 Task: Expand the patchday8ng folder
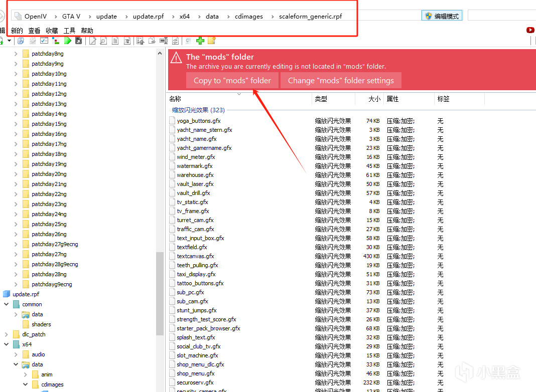(16, 54)
